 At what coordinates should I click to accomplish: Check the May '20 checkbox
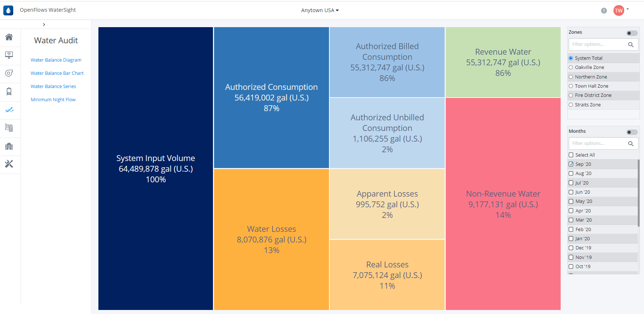[x=571, y=201]
